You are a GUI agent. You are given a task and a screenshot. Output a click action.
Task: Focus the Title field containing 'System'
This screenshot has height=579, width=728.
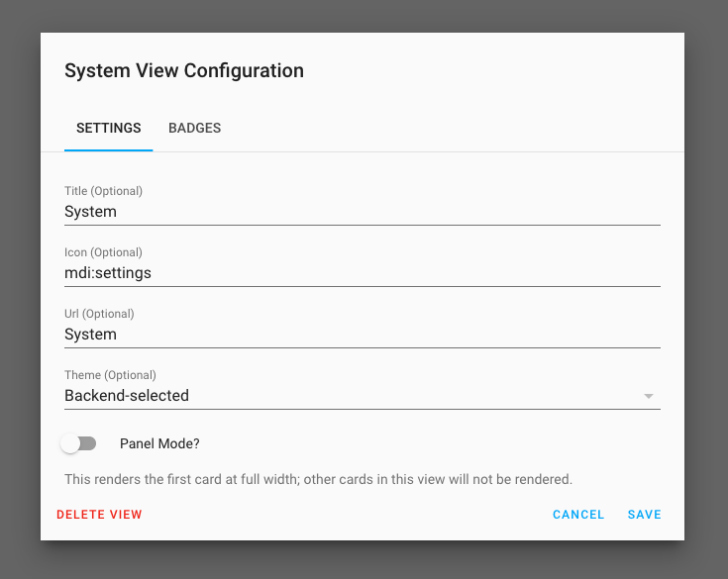pos(362,212)
